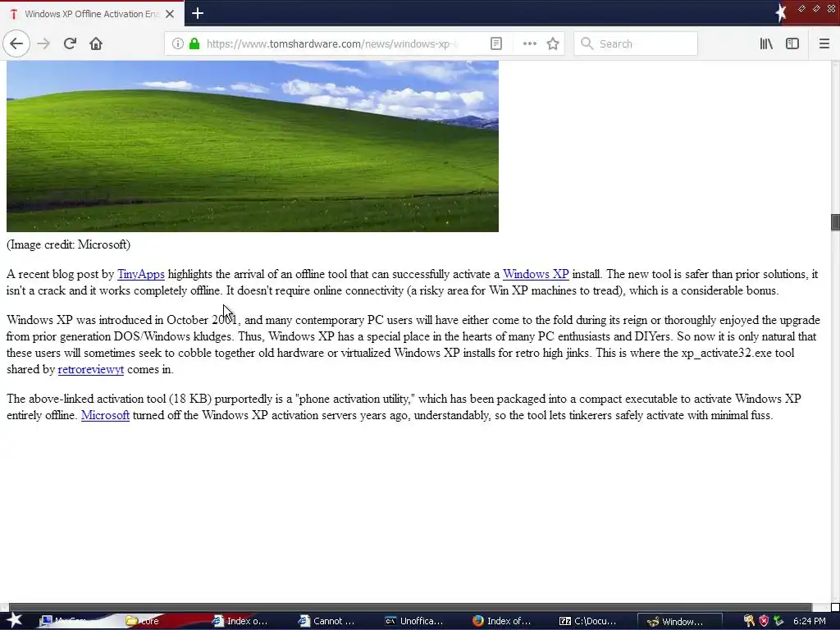The image size is (840, 630).
Task: Go to the Firefox home page
Action: (x=96, y=43)
